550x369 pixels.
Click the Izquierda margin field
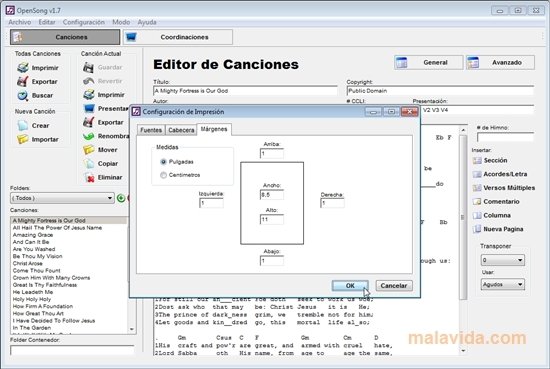click(x=211, y=203)
